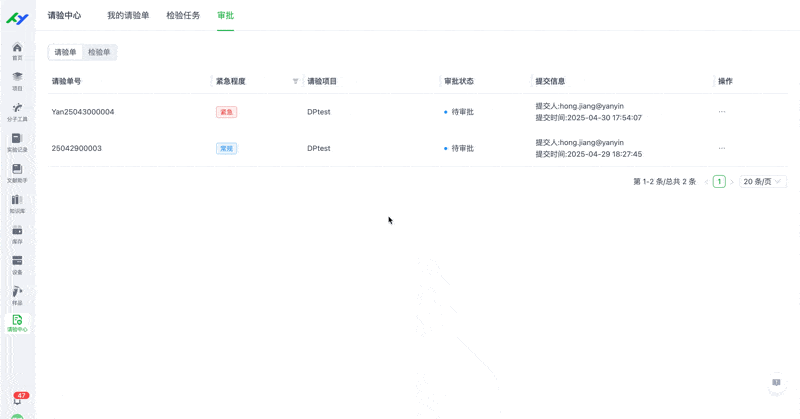Open the 首页 home icon in sidebar
Viewport: 800px width, 419px height.
[x=17, y=51]
